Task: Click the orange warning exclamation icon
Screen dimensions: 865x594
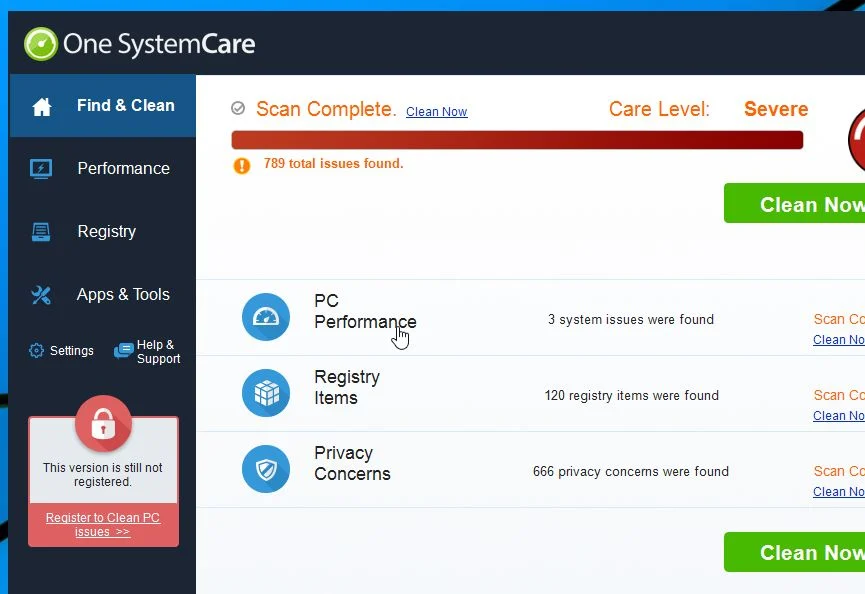Action: pyautogui.click(x=242, y=165)
